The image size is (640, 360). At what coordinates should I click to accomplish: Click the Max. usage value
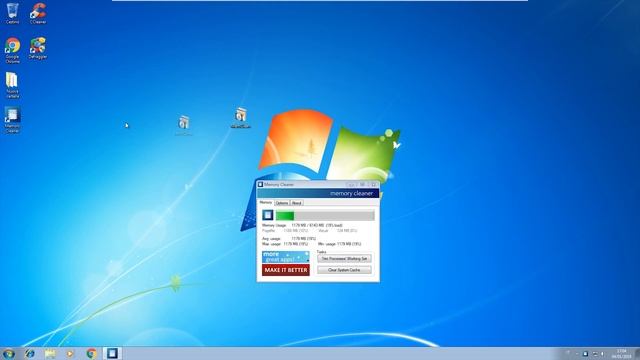(x=296, y=244)
